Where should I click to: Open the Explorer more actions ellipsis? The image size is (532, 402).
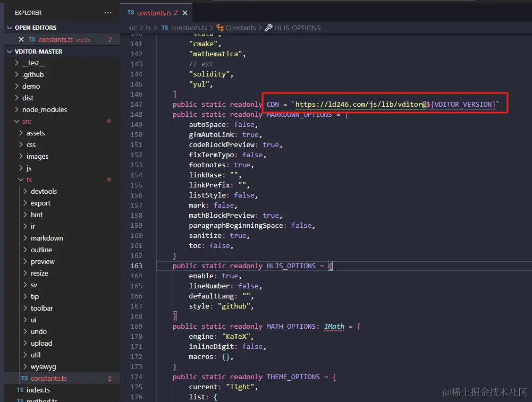pyautogui.click(x=108, y=13)
